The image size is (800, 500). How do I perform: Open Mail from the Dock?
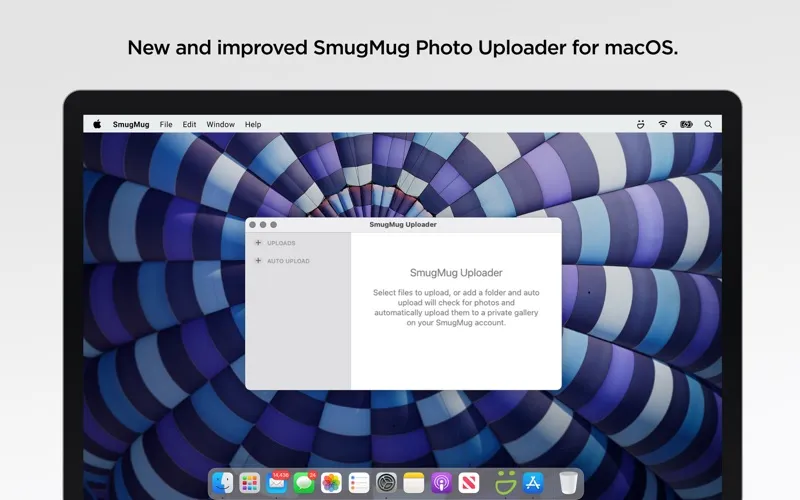(x=277, y=483)
